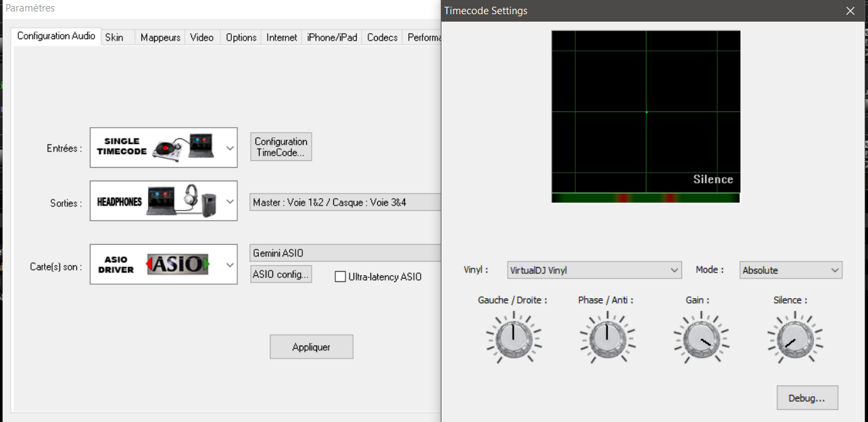The width and height of the screenshot is (868, 422).
Task: Open the iPhone/iPad tab
Action: click(332, 38)
